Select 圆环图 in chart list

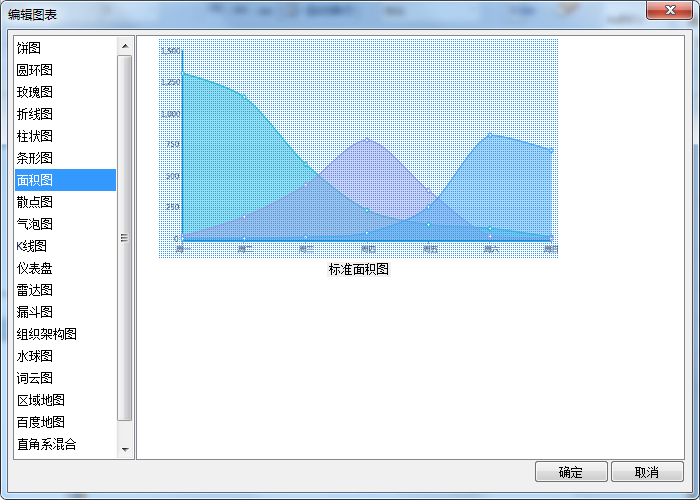point(35,70)
